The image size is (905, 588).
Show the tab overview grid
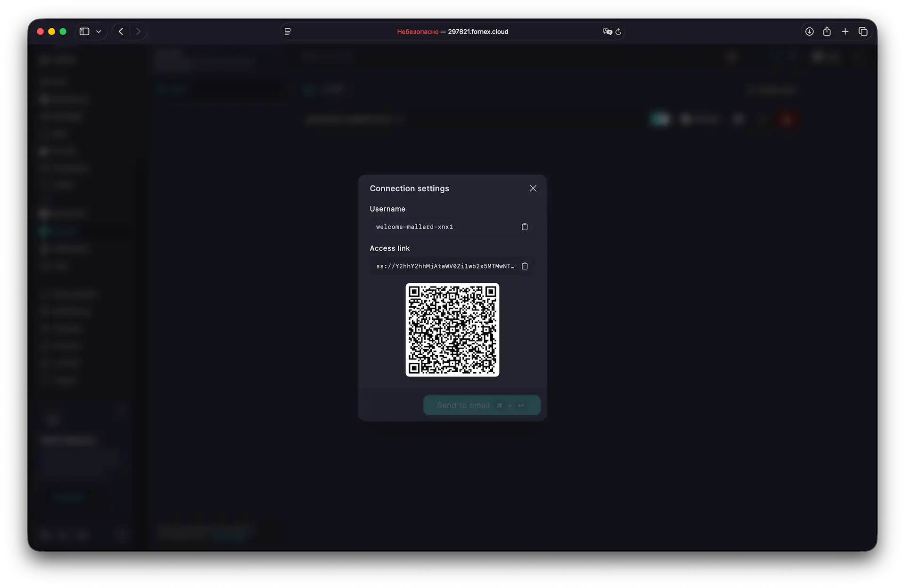click(x=863, y=31)
